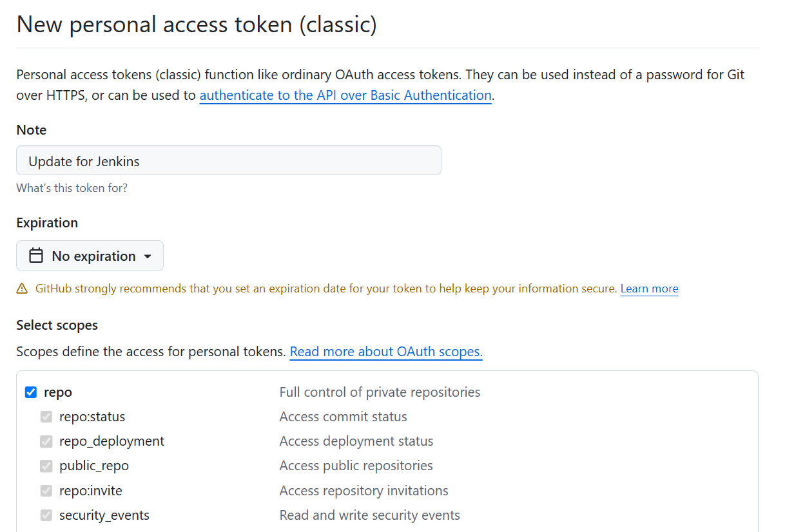Focus the Note field containing Update for Jenkins
The width and height of the screenshot is (796, 532).
click(229, 160)
